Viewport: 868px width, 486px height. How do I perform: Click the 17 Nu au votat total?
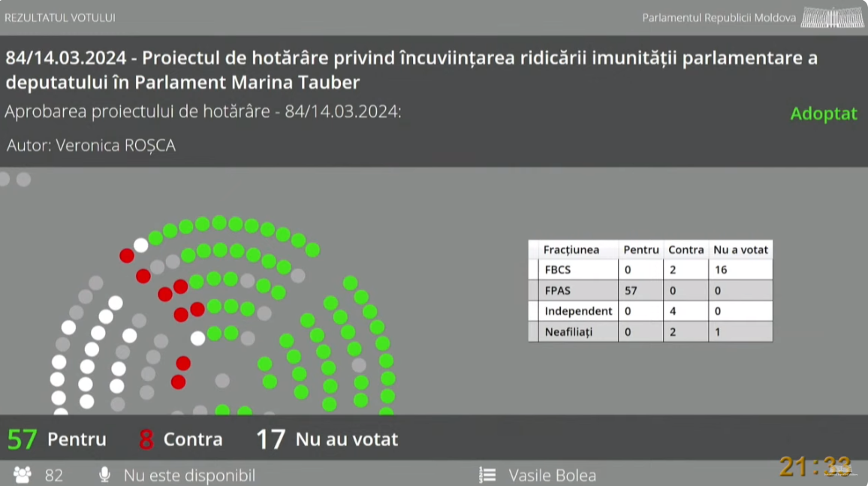coord(327,439)
